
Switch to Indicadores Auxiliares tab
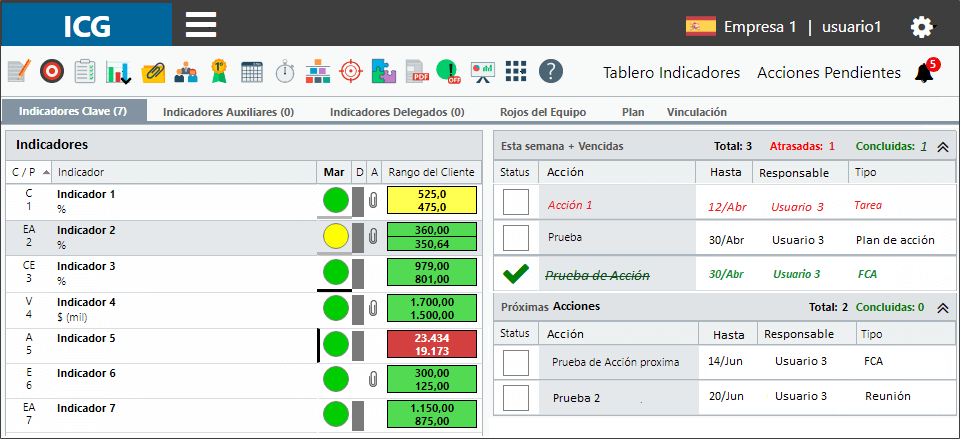(228, 112)
